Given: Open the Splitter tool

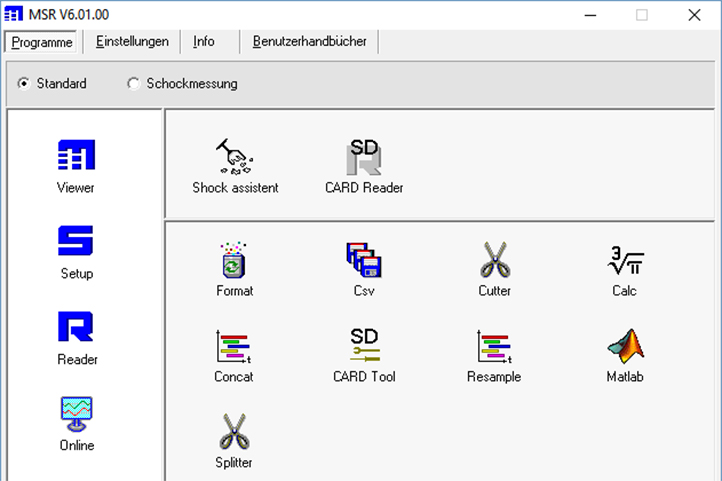Looking at the screenshot, I should coord(234,433).
